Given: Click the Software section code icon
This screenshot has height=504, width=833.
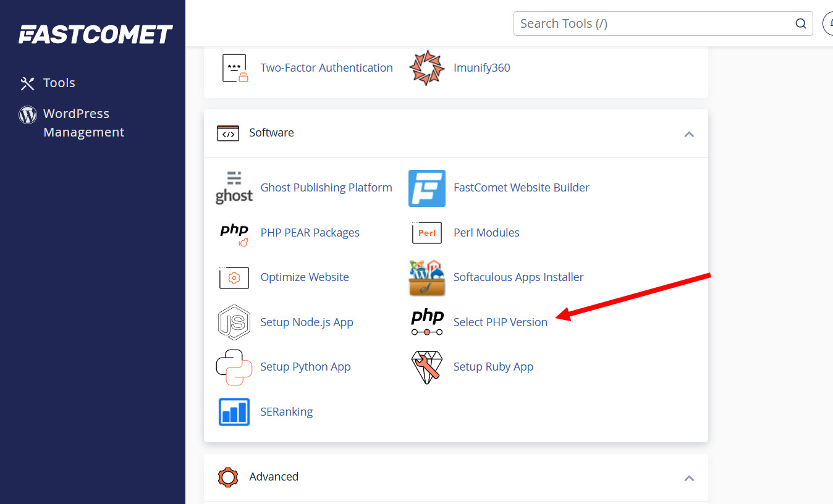Looking at the screenshot, I should (x=228, y=133).
